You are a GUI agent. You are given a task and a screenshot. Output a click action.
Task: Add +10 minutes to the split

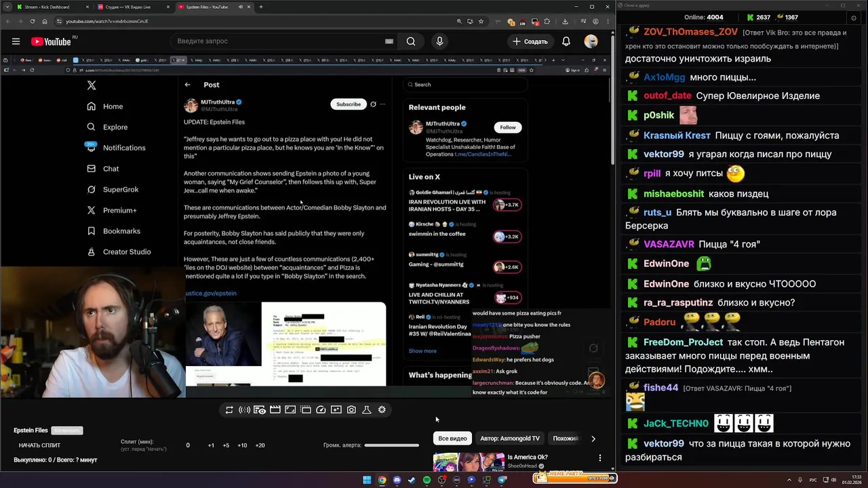(242, 445)
